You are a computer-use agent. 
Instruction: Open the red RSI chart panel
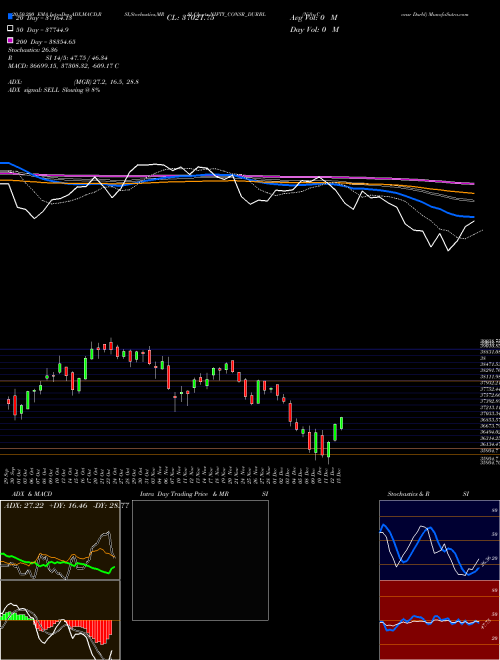tap(439, 620)
